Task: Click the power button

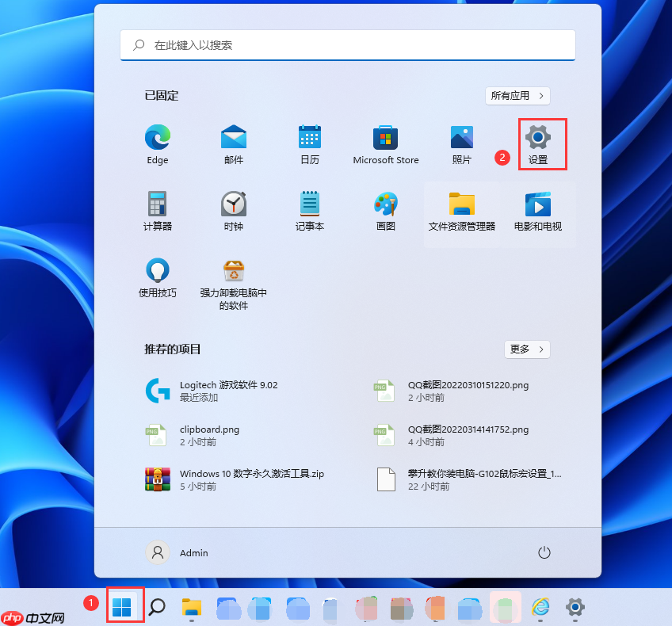Action: (x=544, y=552)
